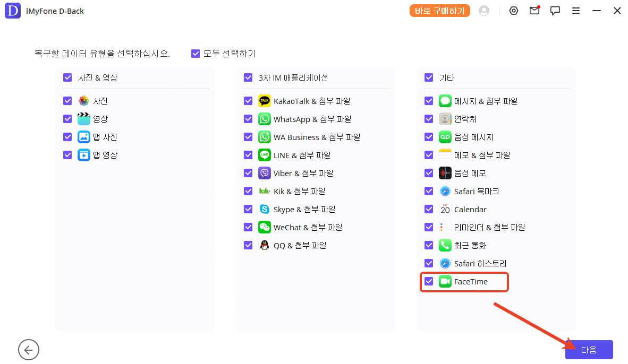Image resolution: width=628 pixels, height=364 pixels.
Task: Select the 음성 메모 label
Action: pyautogui.click(x=470, y=173)
